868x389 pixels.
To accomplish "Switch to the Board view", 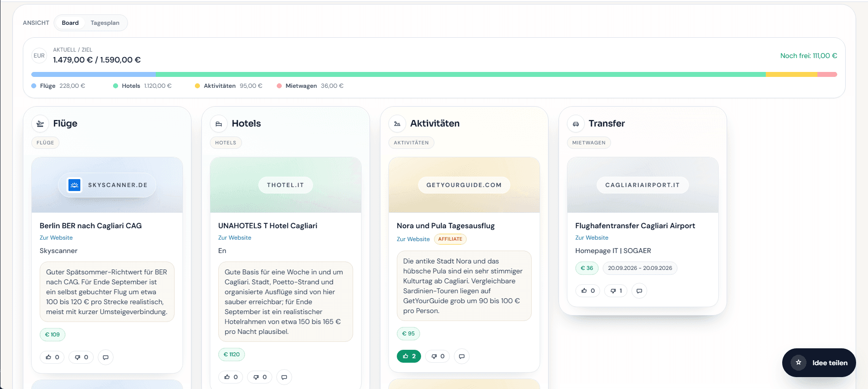I will coord(70,23).
